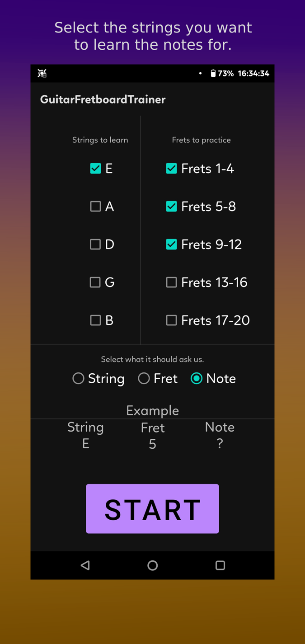
Task: Select the String radio button
Action: pyautogui.click(x=79, y=378)
